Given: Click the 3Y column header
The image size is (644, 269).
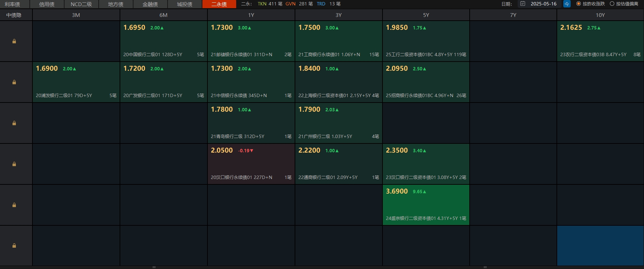Looking at the screenshot, I should (x=339, y=15).
